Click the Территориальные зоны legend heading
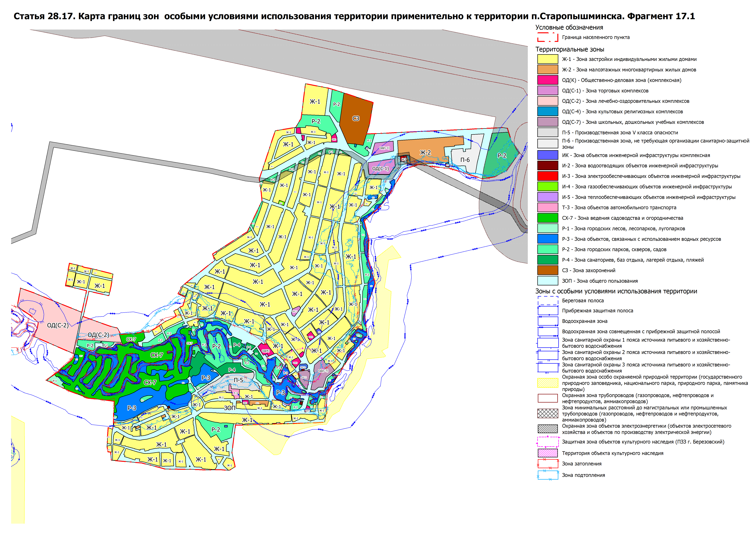Image resolution: width=756 pixels, height=534 pixels. [x=570, y=49]
